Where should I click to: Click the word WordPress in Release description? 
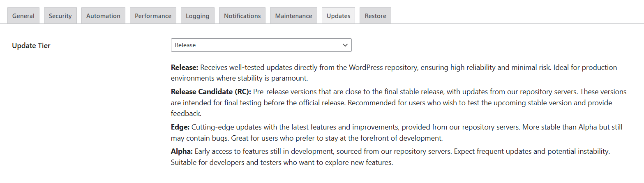[367, 67]
